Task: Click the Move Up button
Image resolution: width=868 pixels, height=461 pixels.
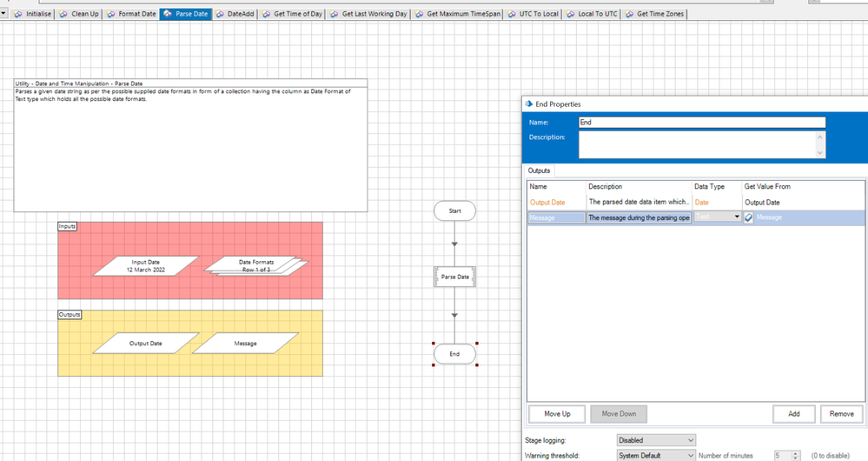Action: tap(557, 414)
